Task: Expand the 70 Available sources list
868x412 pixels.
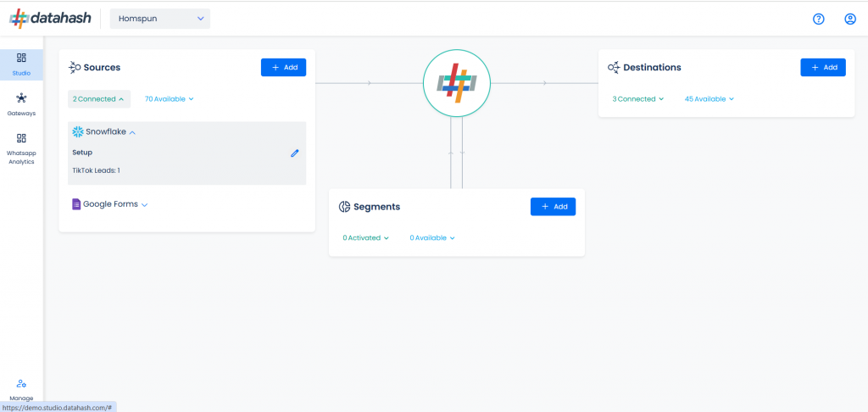Action: (x=170, y=99)
